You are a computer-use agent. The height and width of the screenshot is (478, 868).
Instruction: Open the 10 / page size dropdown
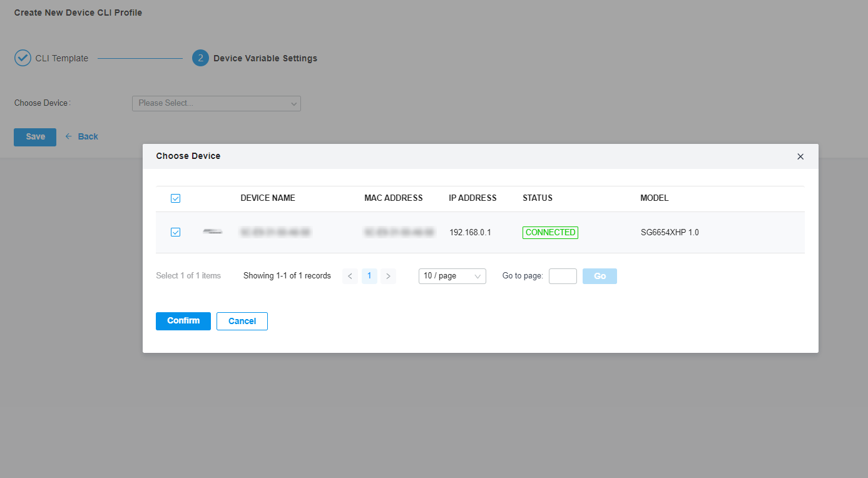452,276
